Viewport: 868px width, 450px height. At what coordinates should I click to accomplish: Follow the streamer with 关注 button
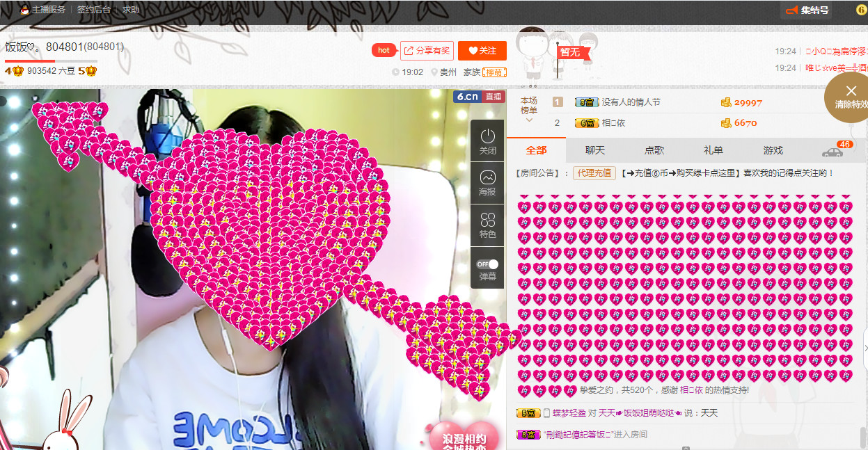(482, 51)
